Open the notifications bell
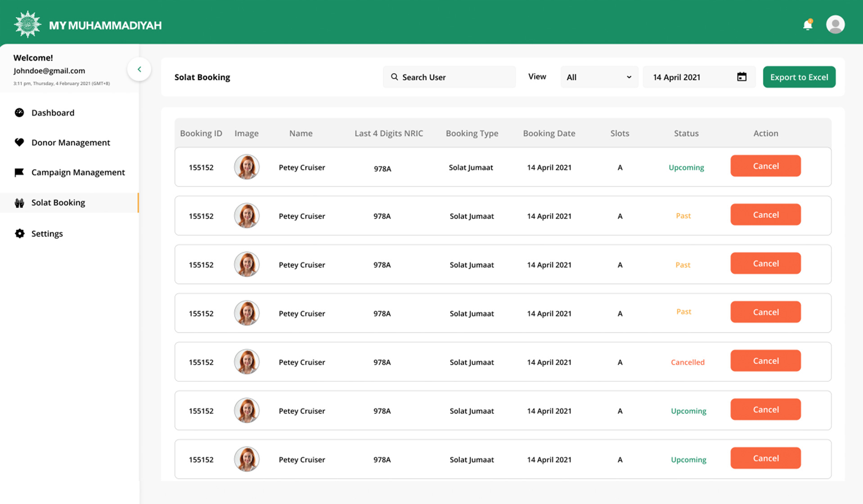The height and width of the screenshot is (504, 863). 808,25
